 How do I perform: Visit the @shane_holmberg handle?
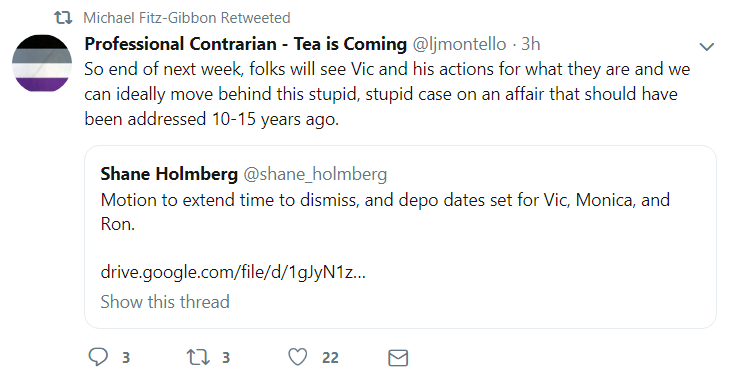click(315, 174)
